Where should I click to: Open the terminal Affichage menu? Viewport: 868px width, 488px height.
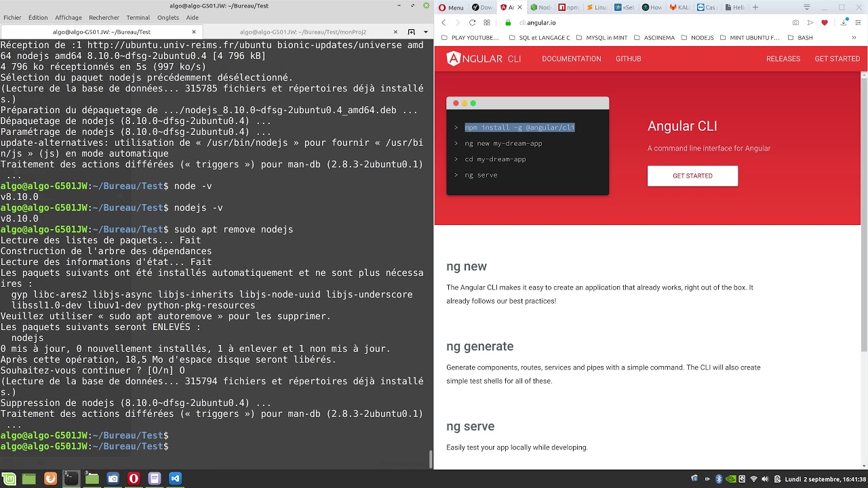pos(68,18)
